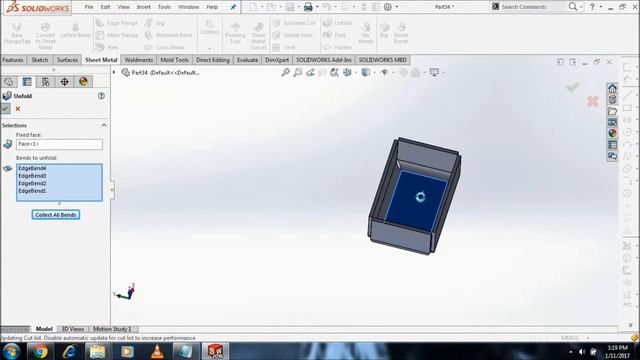Open the Insert menu
Viewport: 640px width, 360px height.
coord(143,7)
